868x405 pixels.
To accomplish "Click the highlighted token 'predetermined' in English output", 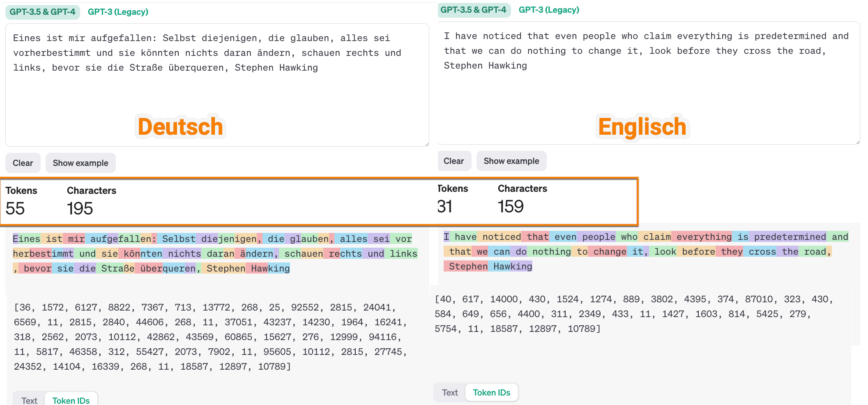I will click(x=790, y=237).
